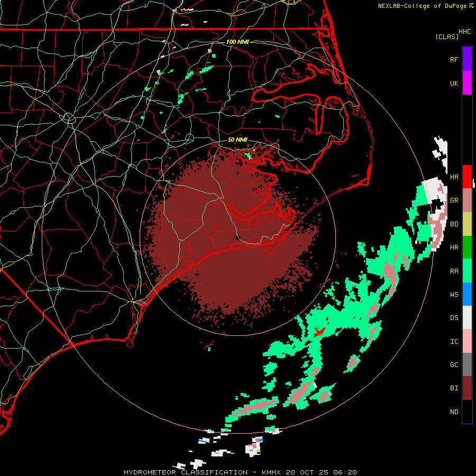Click the "RA" legend label

tap(454, 271)
